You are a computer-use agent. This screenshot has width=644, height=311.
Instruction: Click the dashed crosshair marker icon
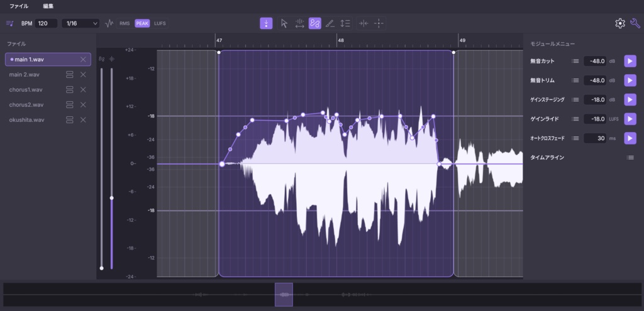[379, 23]
